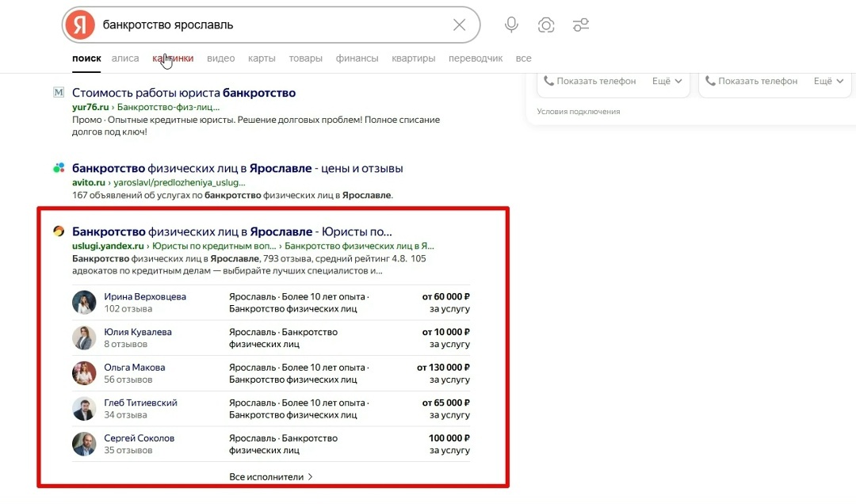Open the Яндекс Услуги bankruptcy result title
Image resolution: width=856 pixels, height=504 pixels.
point(232,231)
